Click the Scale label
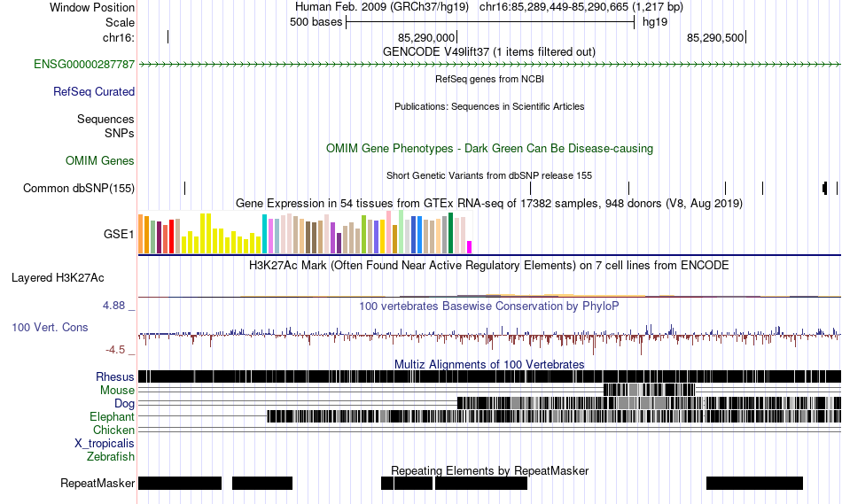 [x=121, y=22]
